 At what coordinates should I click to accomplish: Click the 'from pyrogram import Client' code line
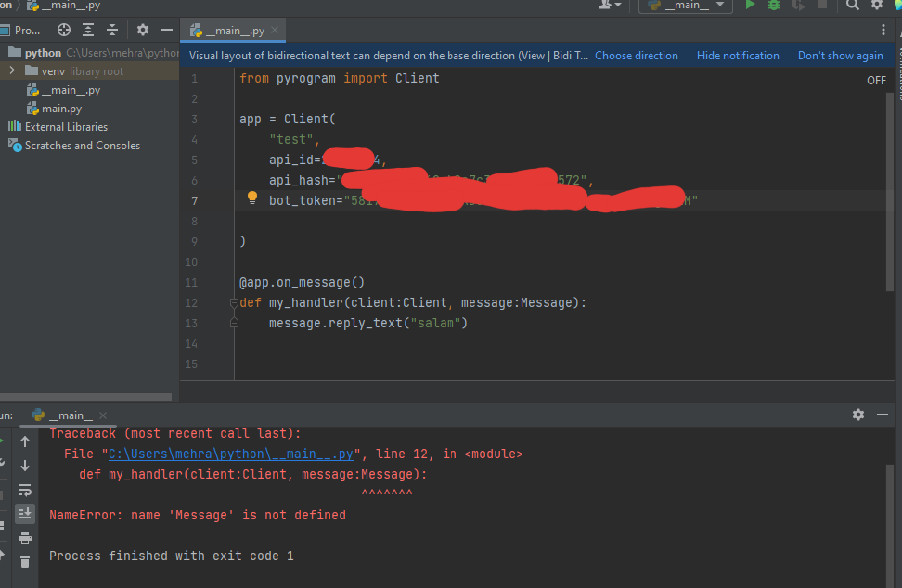[340, 78]
